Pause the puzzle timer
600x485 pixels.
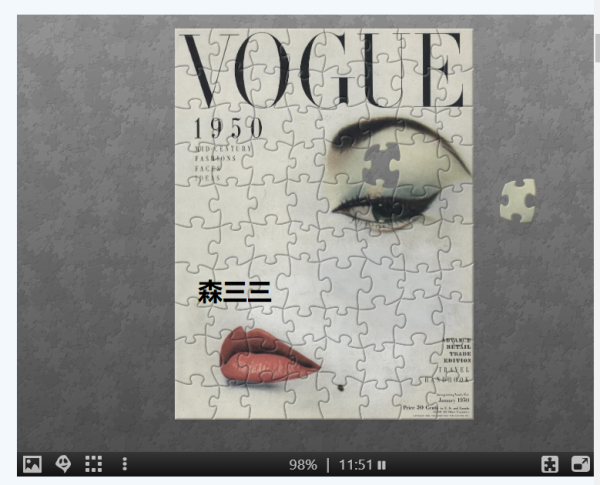(x=382, y=465)
